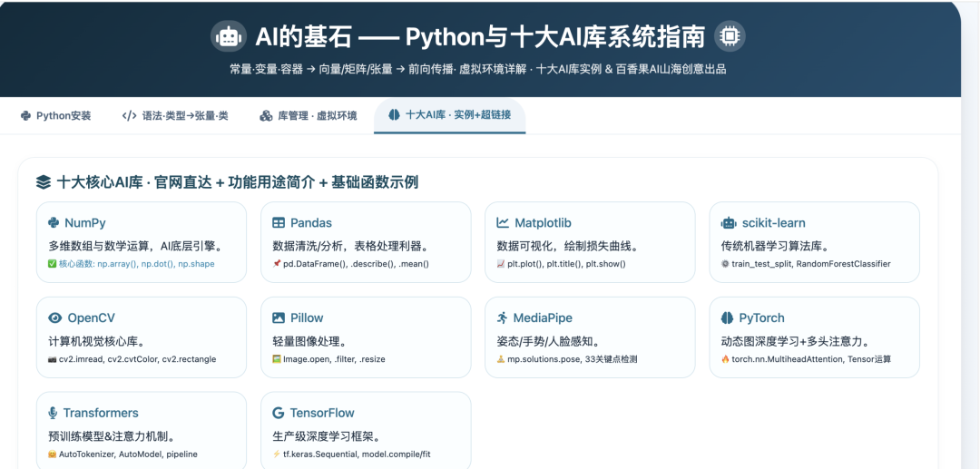
Task: Open the Transformers title link
Action: [x=101, y=413]
